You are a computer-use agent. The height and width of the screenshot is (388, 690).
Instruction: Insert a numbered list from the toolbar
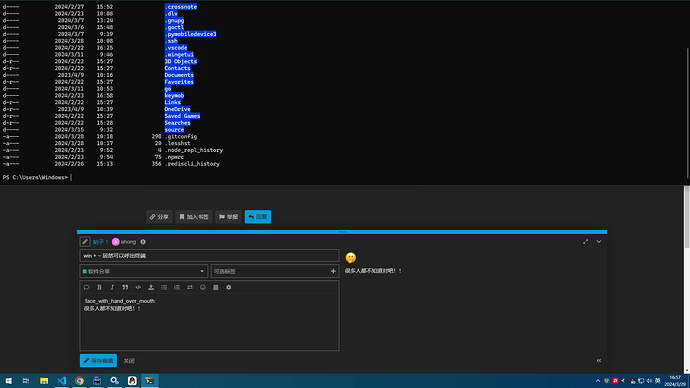point(177,287)
